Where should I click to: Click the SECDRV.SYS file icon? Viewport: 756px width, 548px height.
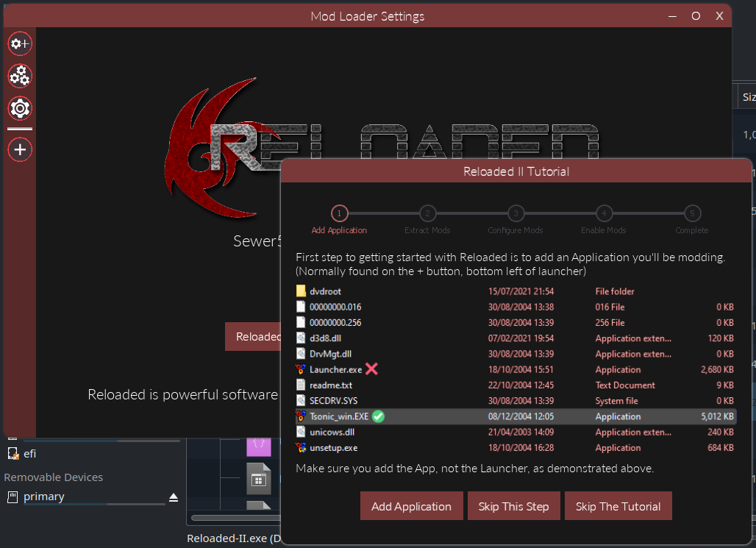click(x=301, y=400)
